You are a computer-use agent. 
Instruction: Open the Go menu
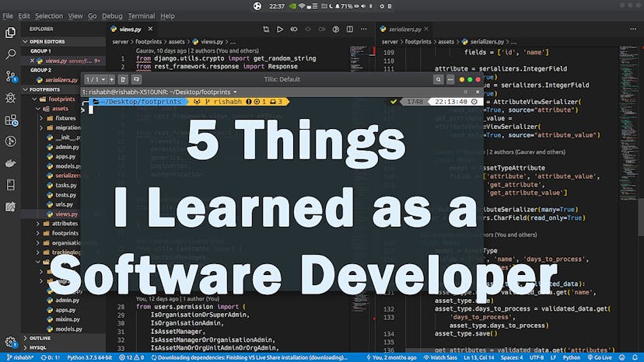coord(93,16)
